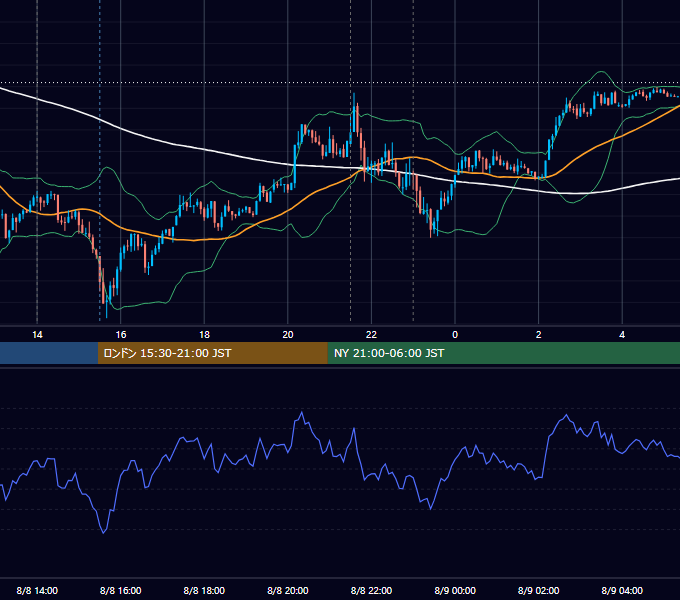
Task: Click the 8/9 02:00 time label
Action: coord(539,590)
